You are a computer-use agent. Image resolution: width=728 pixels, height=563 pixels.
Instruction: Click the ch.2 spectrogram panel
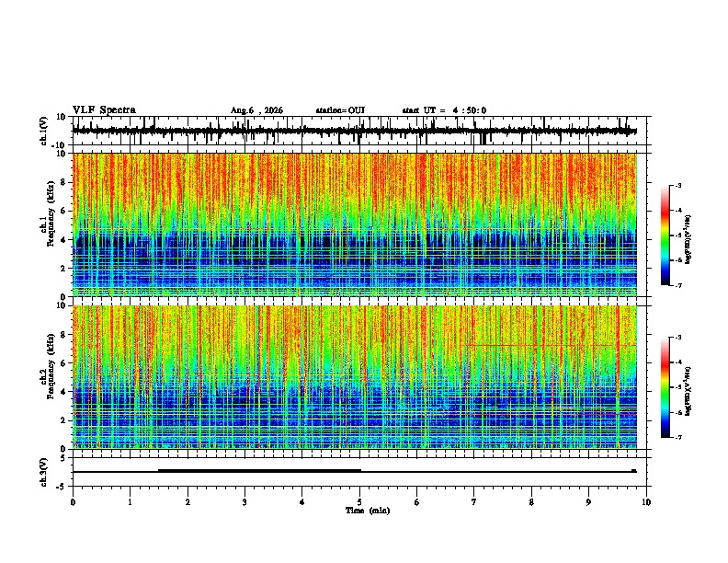[x=354, y=377]
